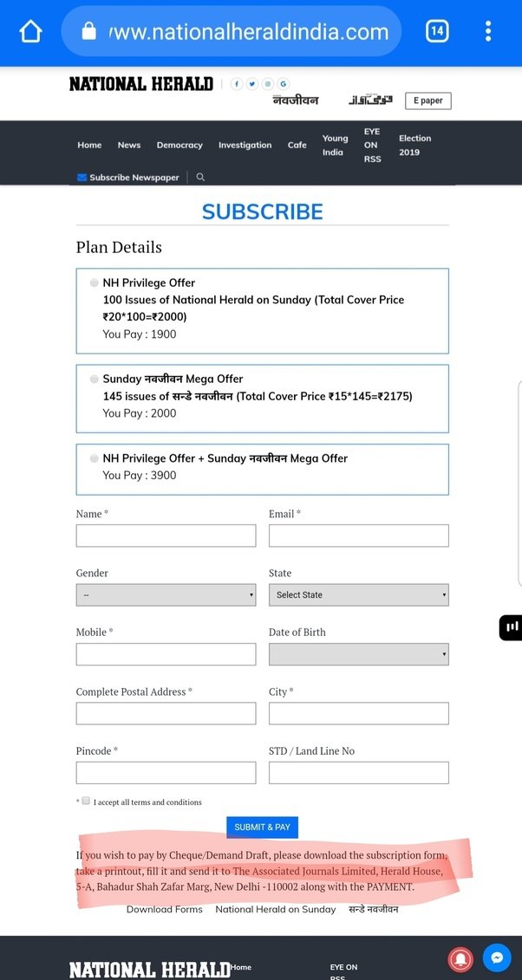Screen dimensions: 522x980
Task: Click the Download Forms link
Action: tap(165, 909)
